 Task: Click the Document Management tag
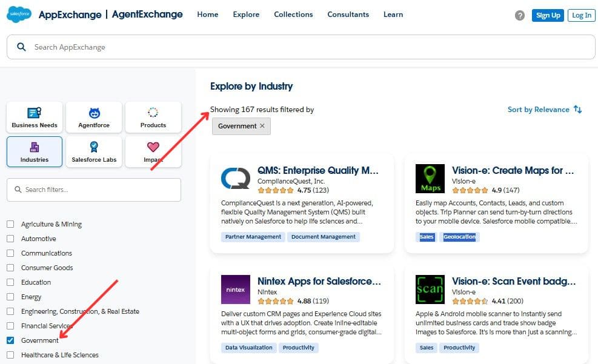[x=324, y=237]
